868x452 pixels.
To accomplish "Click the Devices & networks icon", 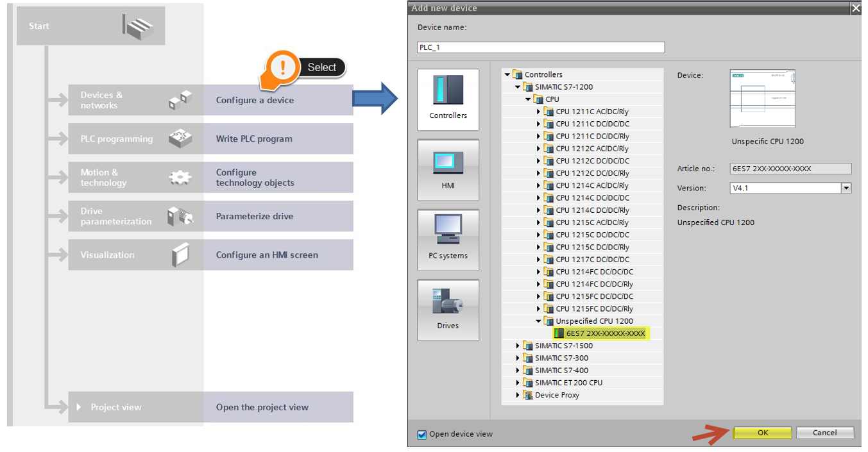I will 180,100.
